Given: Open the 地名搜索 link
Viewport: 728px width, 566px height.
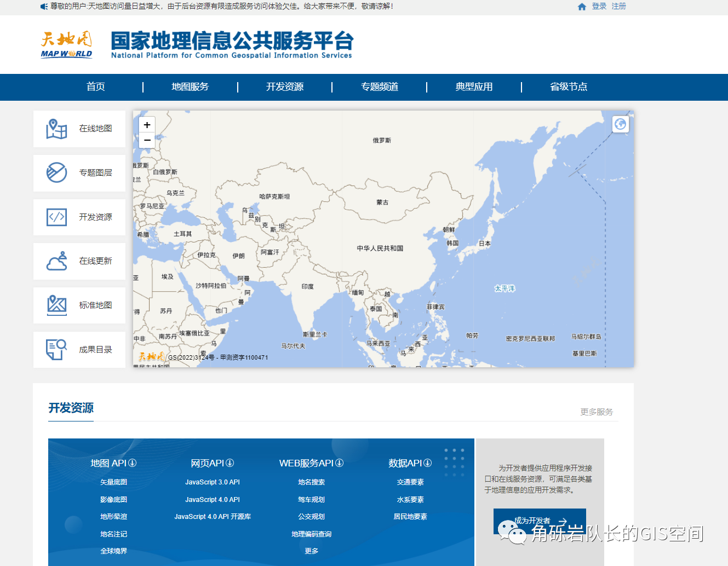Looking at the screenshot, I should [311, 482].
